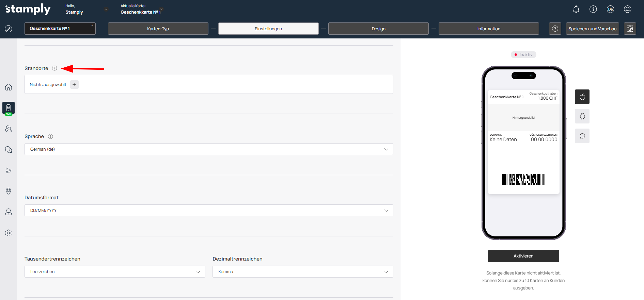Screen dimensions: 644x300
Task: Open user account profile icon
Action: [x=627, y=10]
